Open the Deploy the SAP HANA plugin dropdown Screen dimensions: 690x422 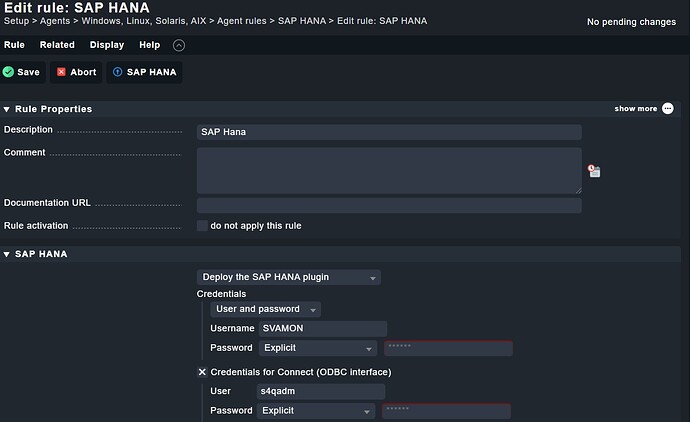(289, 277)
